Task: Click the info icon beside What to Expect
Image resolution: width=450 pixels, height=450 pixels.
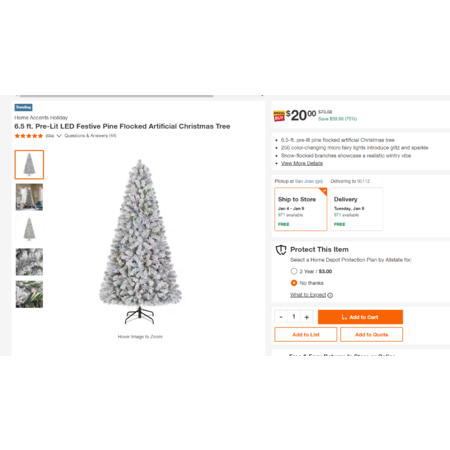Action: 330,295
